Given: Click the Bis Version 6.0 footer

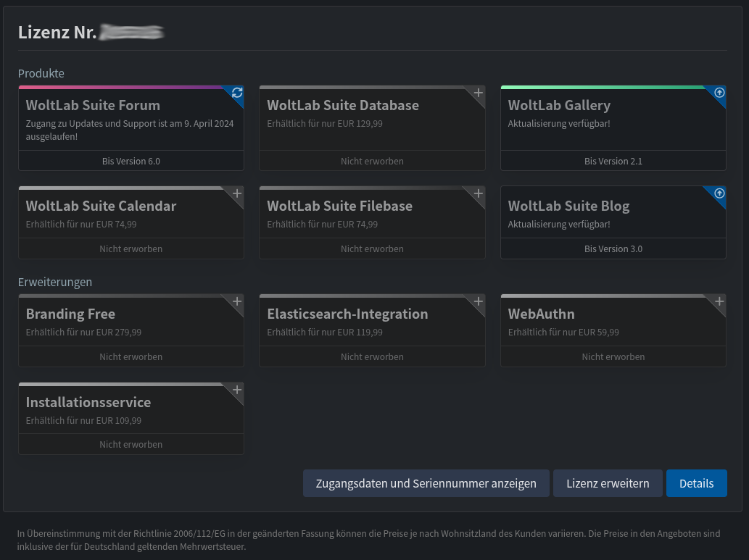Looking at the screenshot, I should point(131,161).
